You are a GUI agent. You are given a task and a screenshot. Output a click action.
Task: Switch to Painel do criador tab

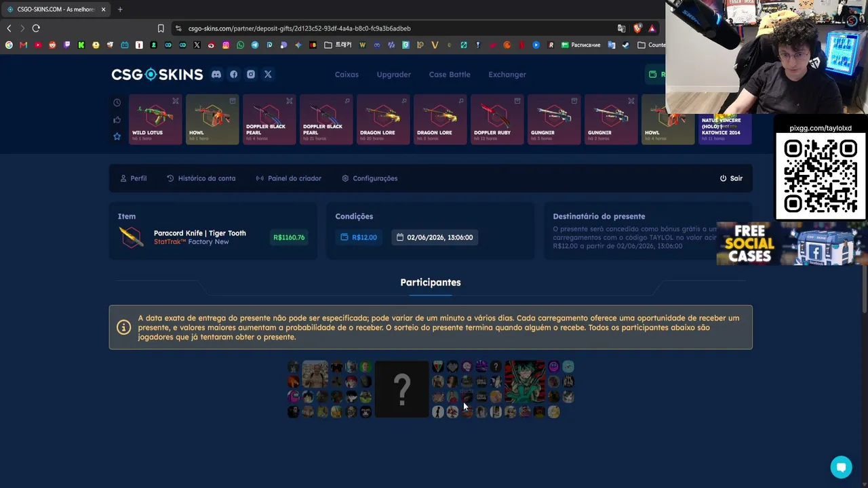pos(288,178)
